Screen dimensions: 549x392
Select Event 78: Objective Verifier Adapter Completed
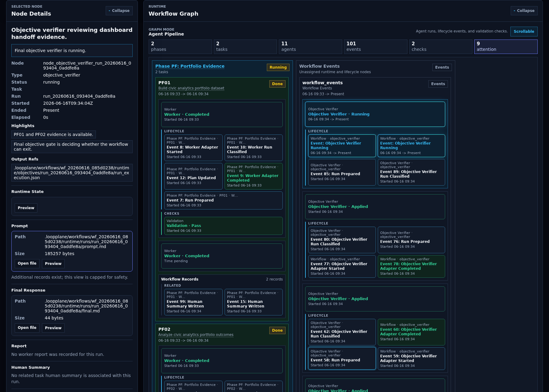pyautogui.click(x=411, y=266)
